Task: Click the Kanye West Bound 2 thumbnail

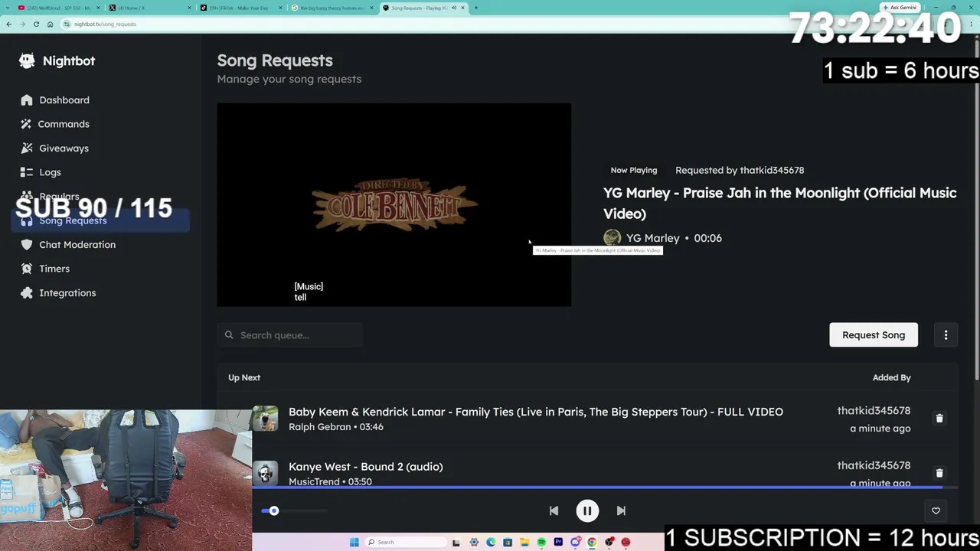Action: coord(265,473)
